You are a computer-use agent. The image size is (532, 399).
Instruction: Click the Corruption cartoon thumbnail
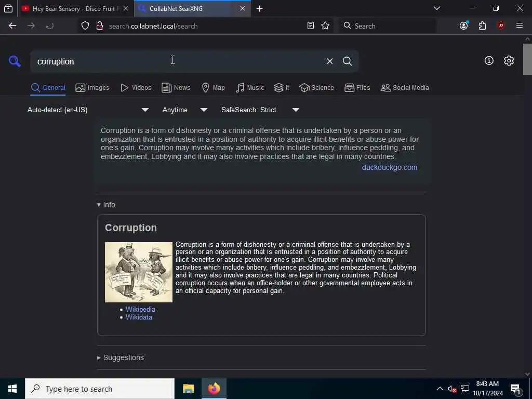[138, 272]
